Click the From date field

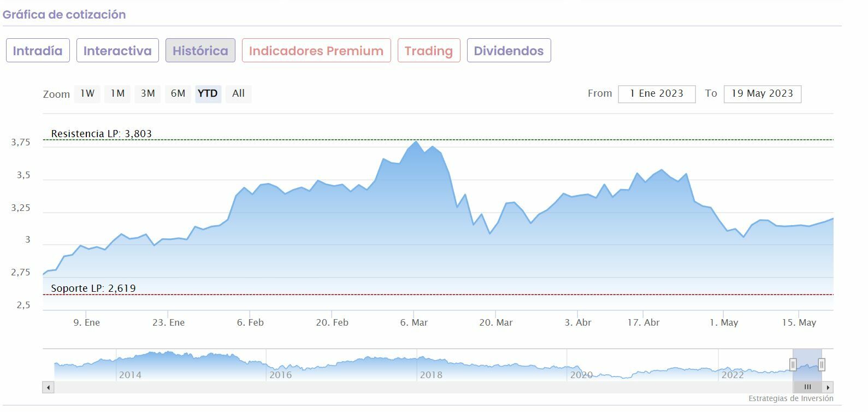(x=657, y=94)
